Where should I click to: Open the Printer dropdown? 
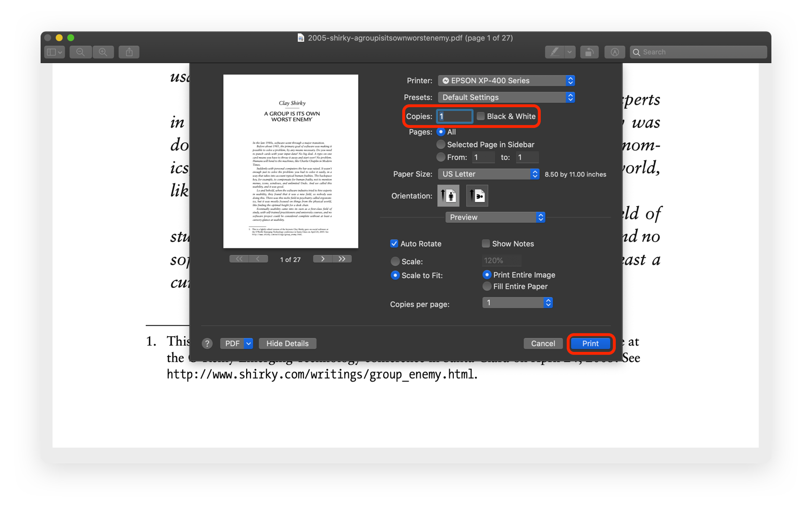(506, 81)
